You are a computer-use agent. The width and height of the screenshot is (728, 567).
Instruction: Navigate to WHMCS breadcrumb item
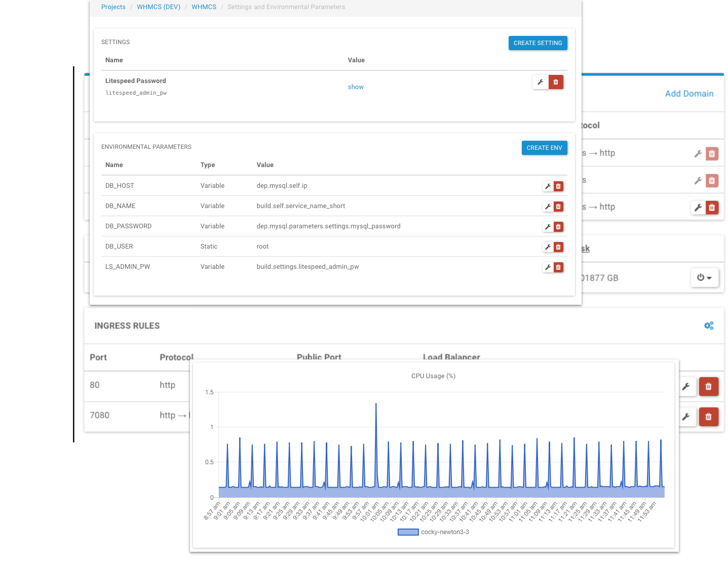coord(204,7)
